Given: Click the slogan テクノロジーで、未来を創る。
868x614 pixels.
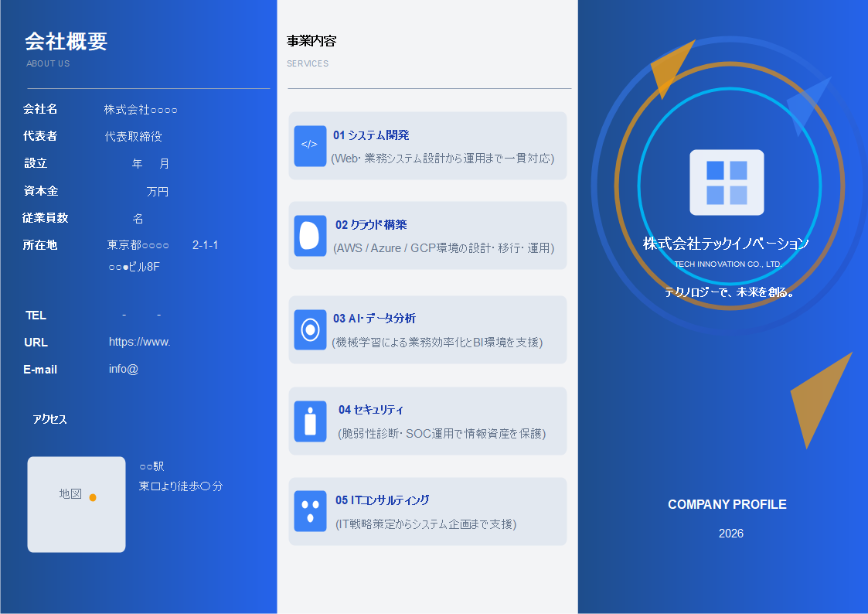Looking at the screenshot, I should point(730,293).
